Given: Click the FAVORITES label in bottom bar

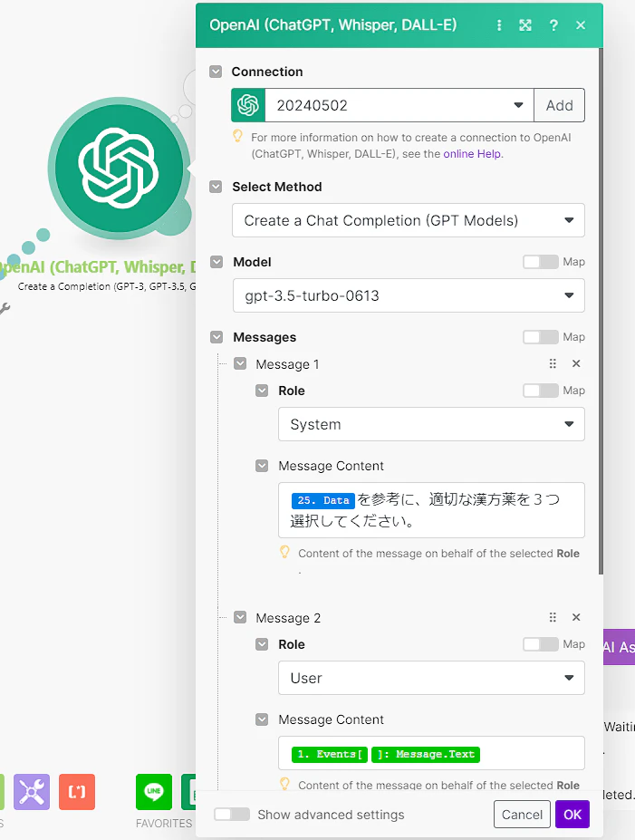Looking at the screenshot, I should coord(164,823).
